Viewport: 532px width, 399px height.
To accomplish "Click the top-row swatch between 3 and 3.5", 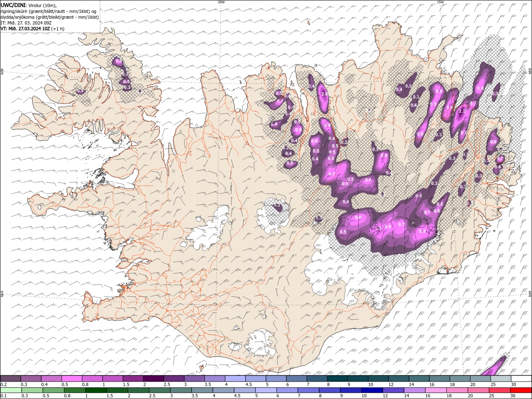I will tap(194, 379).
